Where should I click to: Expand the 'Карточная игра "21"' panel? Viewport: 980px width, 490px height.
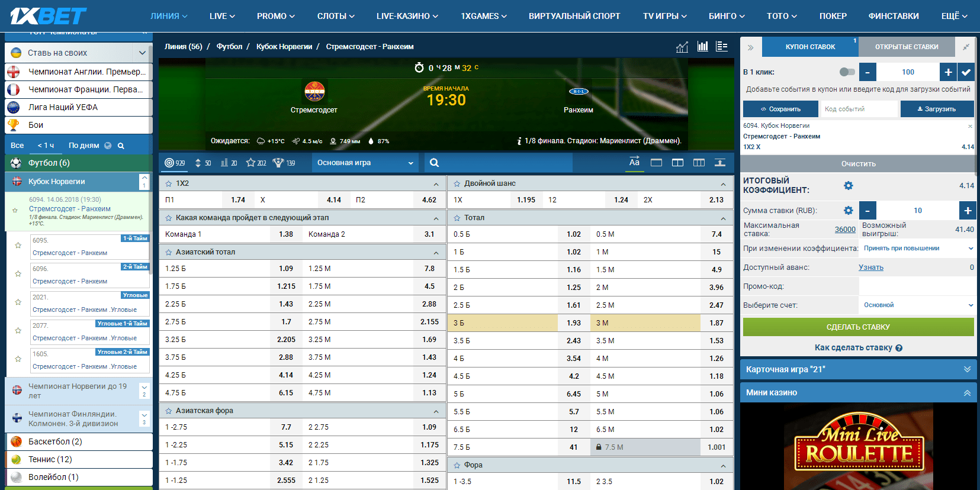point(967,369)
